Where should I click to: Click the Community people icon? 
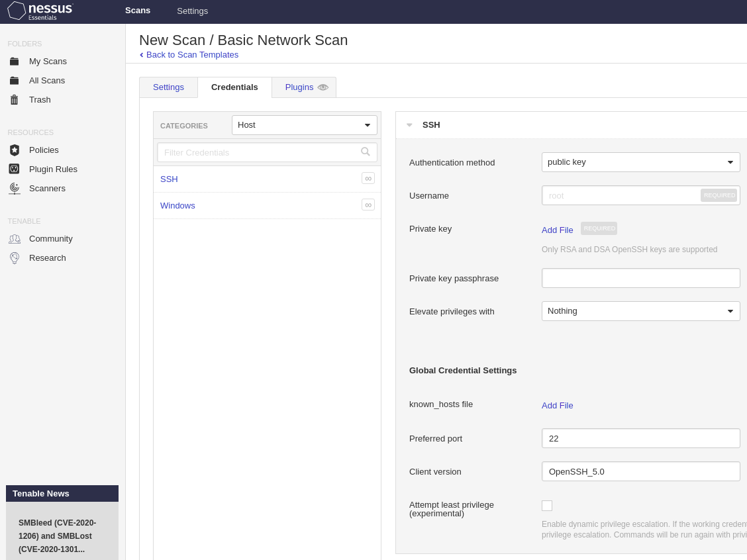(x=14, y=239)
